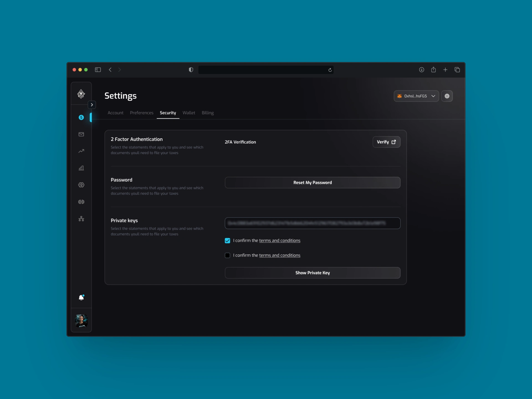532x399 pixels.
Task: Click the Verify 2FA button
Action: point(386,142)
